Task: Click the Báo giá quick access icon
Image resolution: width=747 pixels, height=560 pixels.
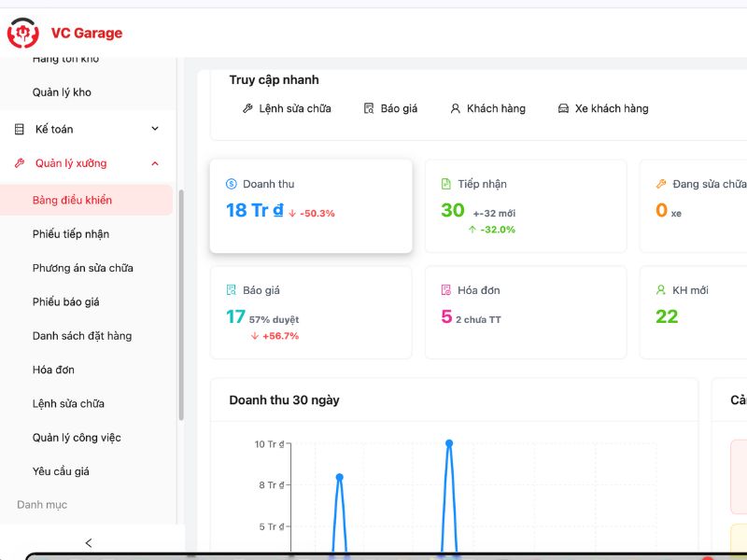Action: coord(369,108)
